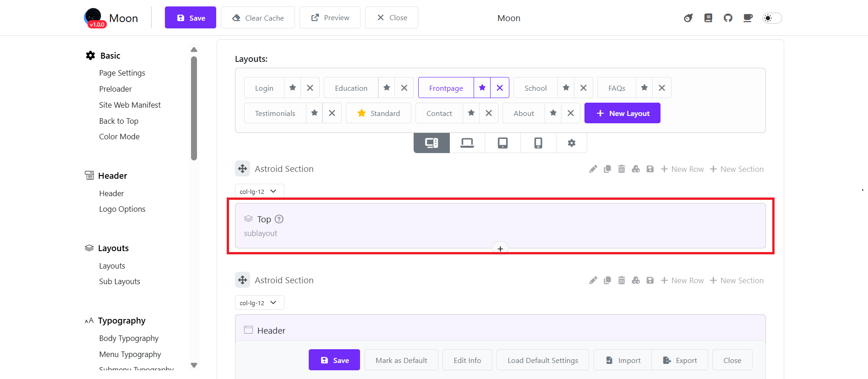Toggle the star on the Testimonials layout

315,113
